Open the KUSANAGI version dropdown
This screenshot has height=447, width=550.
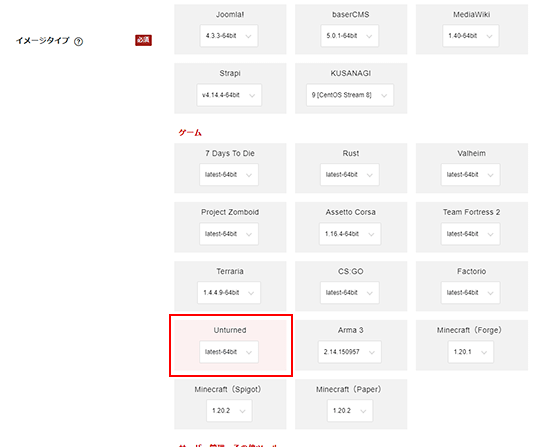point(350,95)
